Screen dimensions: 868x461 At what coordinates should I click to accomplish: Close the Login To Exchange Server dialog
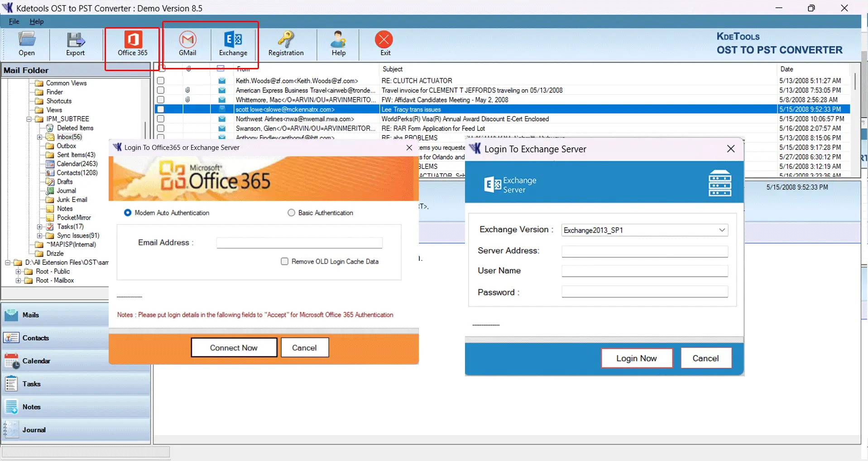click(730, 149)
